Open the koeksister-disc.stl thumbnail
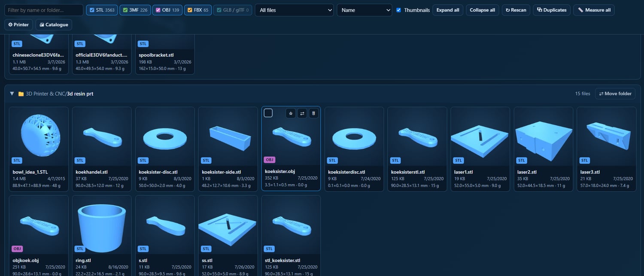This screenshot has height=276, width=644. [x=165, y=136]
